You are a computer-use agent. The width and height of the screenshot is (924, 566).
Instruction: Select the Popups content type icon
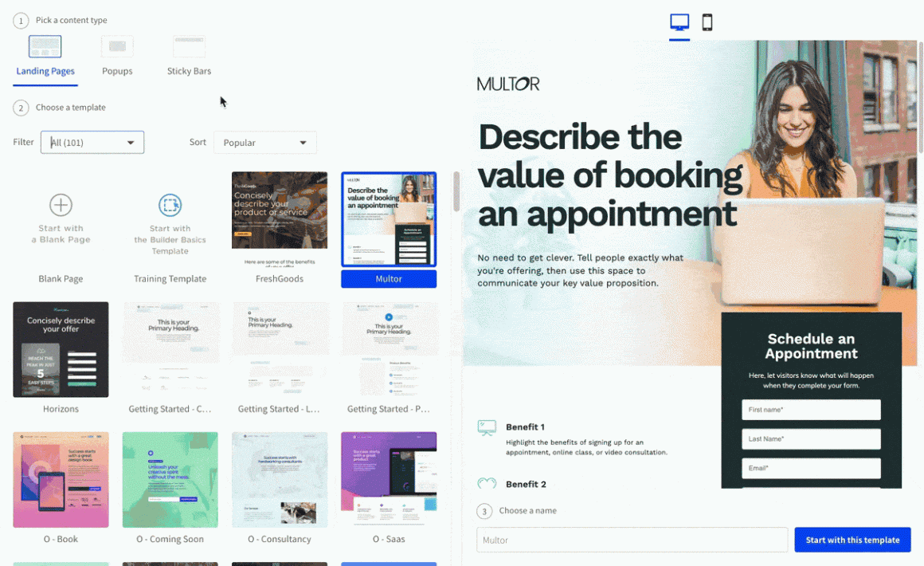pyautogui.click(x=117, y=46)
